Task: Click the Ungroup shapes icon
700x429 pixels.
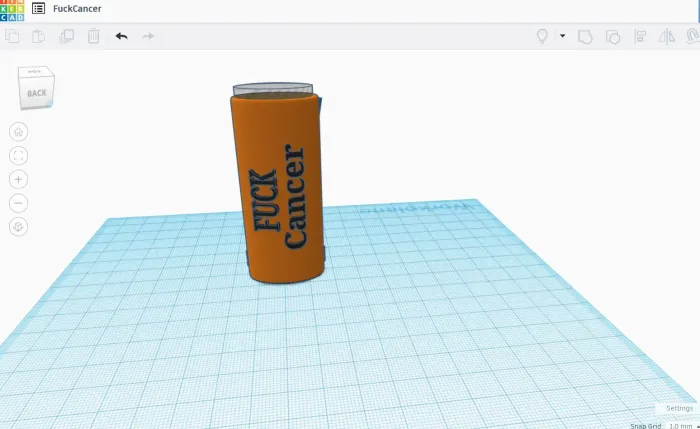Action: tap(612, 37)
